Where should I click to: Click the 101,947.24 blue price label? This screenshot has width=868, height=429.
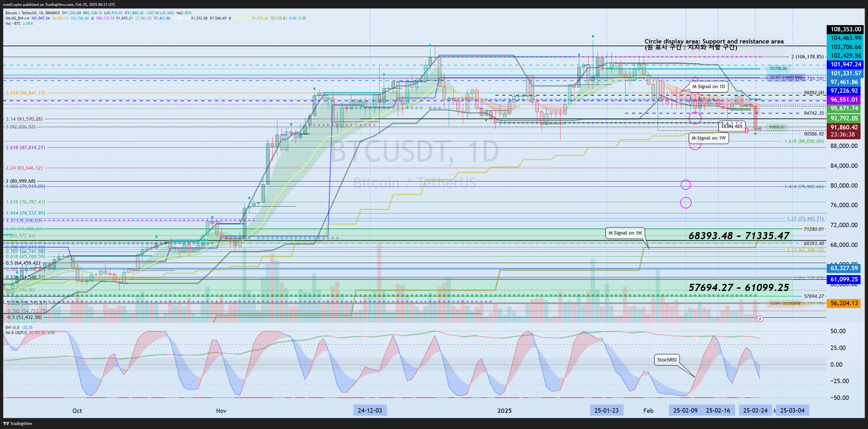(845, 64)
